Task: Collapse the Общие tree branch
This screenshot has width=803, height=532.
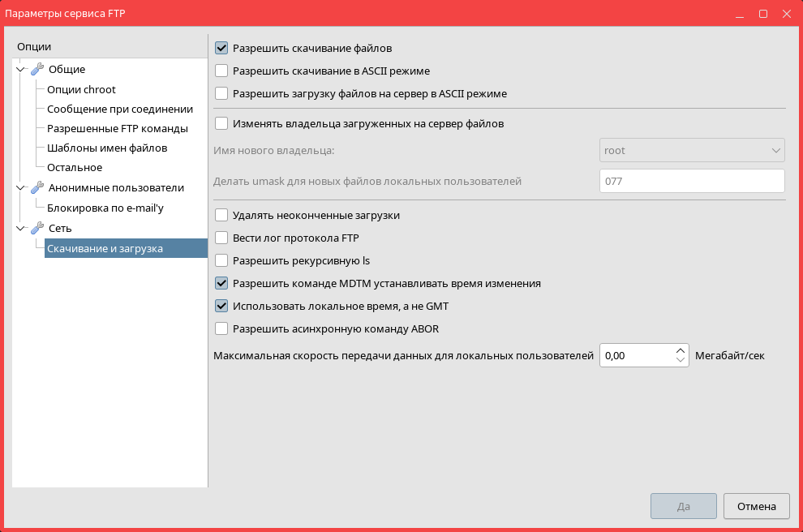Action: pyautogui.click(x=21, y=70)
